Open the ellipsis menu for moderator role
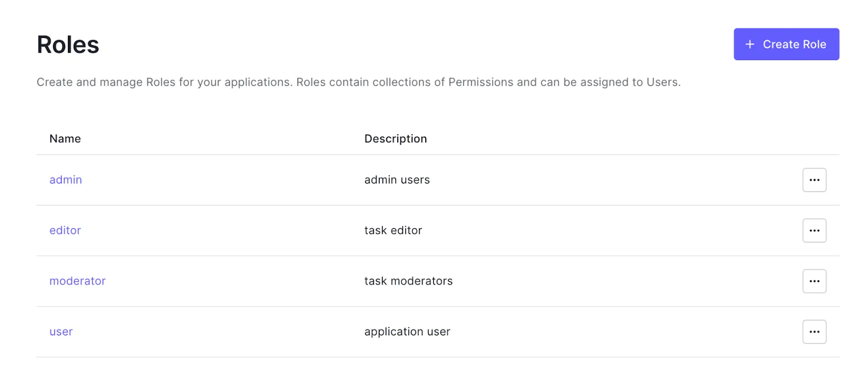This screenshot has width=868, height=388. click(x=814, y=281)
